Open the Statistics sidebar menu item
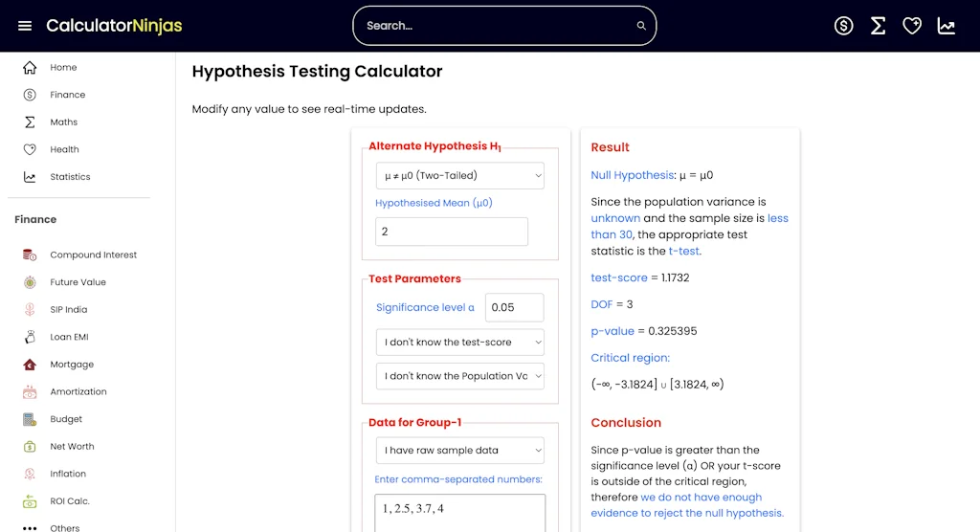 [70, 177]
